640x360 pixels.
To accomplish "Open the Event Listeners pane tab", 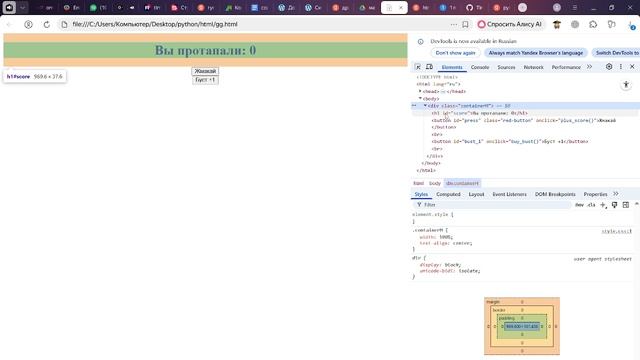I will 509,194.
